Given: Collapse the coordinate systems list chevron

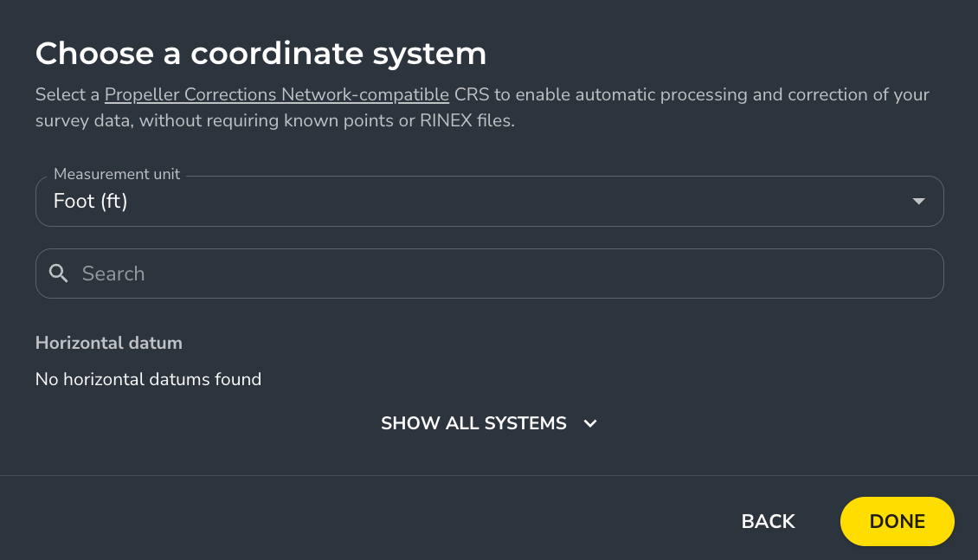Looking at the screenshot, I should (x=589, y=424).
